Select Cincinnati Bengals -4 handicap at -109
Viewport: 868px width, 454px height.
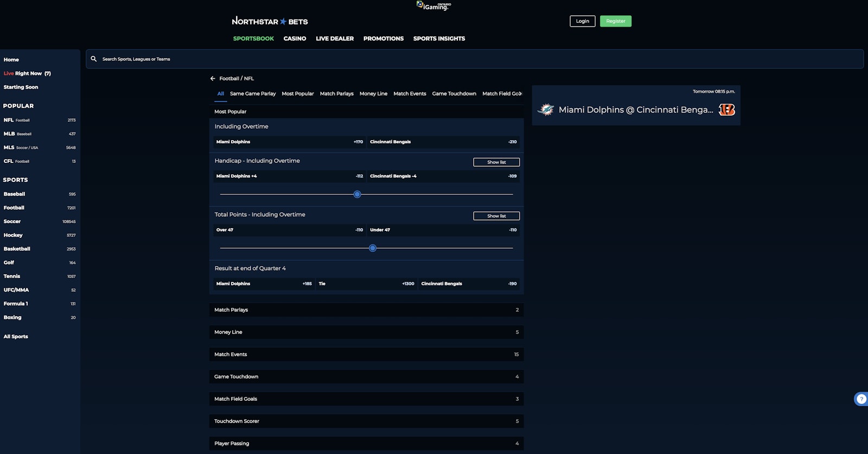click(443, 176)
